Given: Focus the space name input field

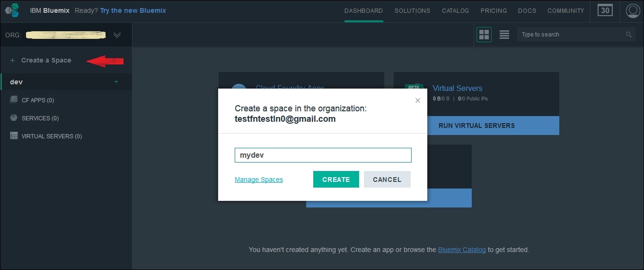Looking at the screenshot, I should tap(323, 155).
